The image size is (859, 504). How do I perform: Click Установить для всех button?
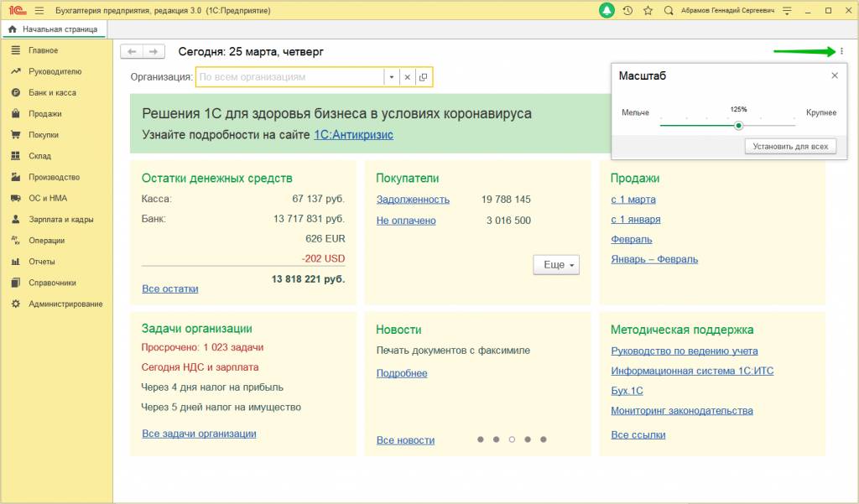[790, 146]
